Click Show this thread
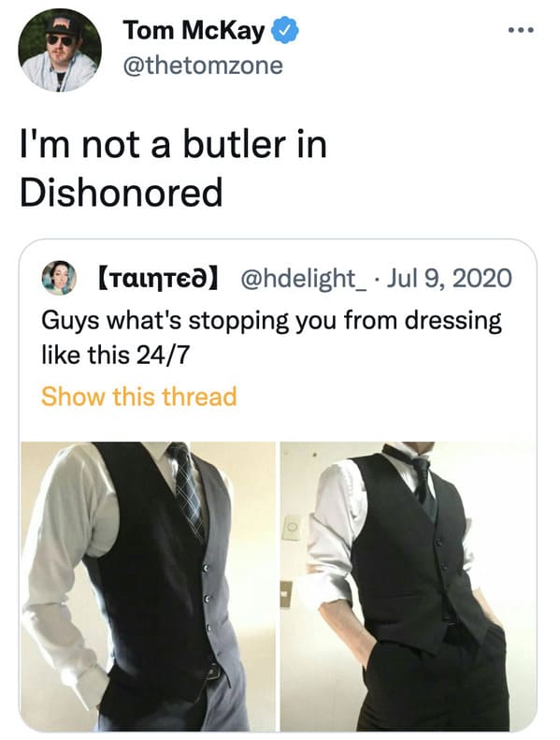This screenshot has width=560, height=740. coord(138,396)
